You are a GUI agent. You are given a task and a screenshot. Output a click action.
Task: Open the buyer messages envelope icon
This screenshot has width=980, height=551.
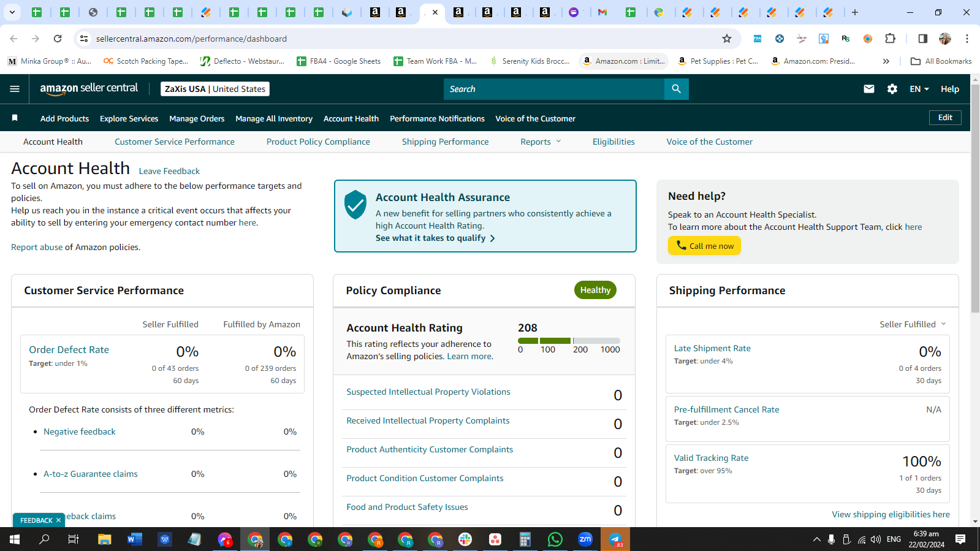point(869,89)
